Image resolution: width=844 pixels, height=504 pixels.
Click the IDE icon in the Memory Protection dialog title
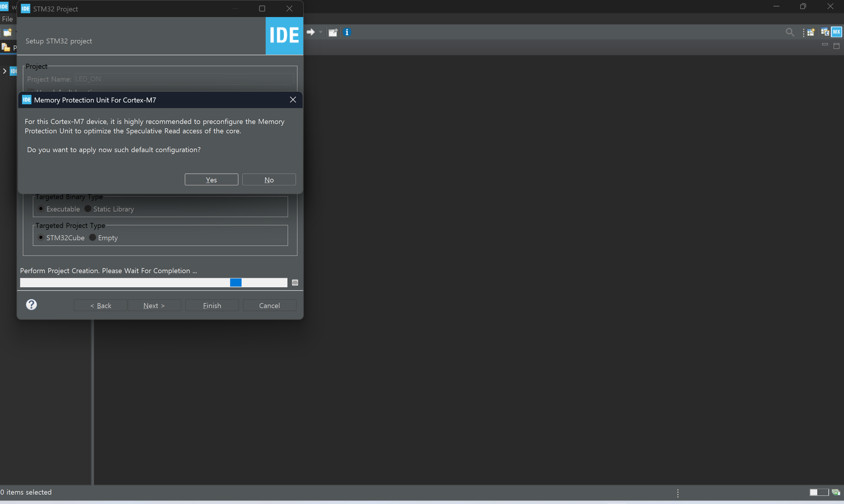click(26, 100)
